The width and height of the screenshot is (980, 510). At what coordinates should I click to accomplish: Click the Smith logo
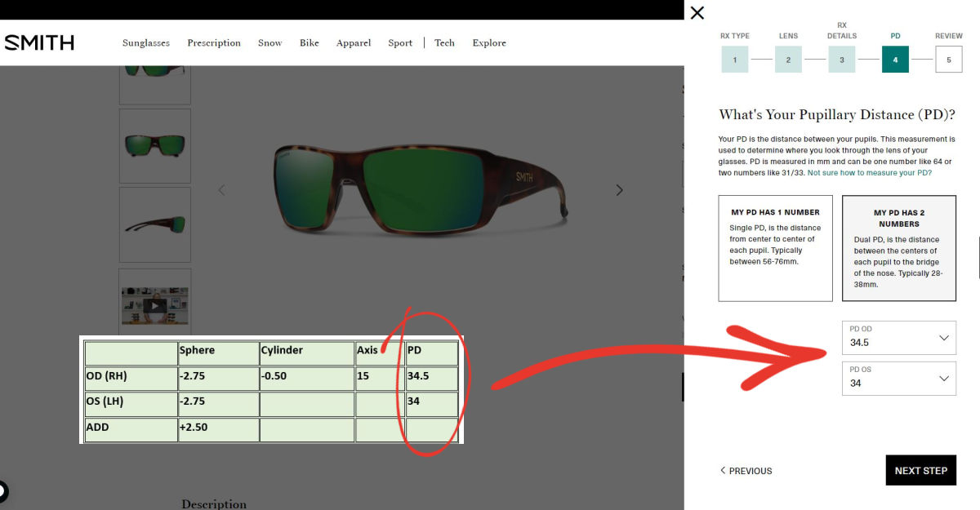[x=39, y=42]
